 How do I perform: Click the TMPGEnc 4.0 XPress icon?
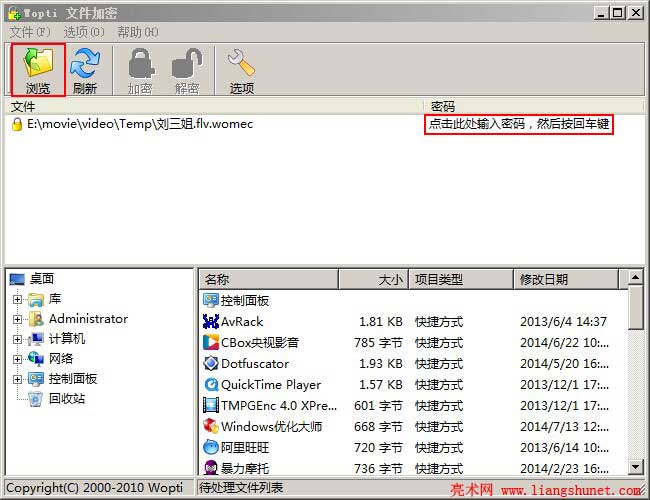tap(211, 405)
